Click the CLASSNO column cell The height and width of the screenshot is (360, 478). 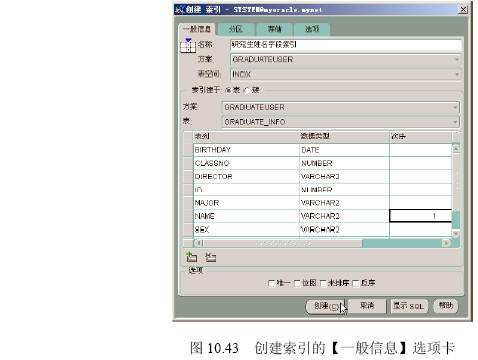pos(247,163)
